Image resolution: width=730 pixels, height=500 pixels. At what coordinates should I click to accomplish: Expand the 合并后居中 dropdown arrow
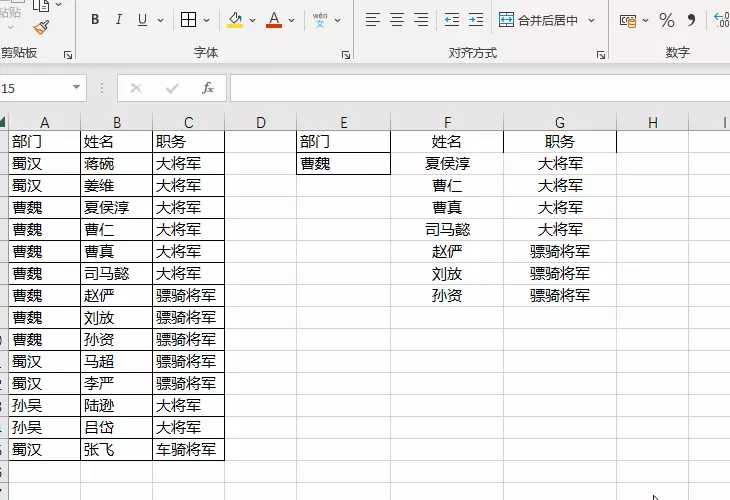pyautogui.click(x=592, y=20)
